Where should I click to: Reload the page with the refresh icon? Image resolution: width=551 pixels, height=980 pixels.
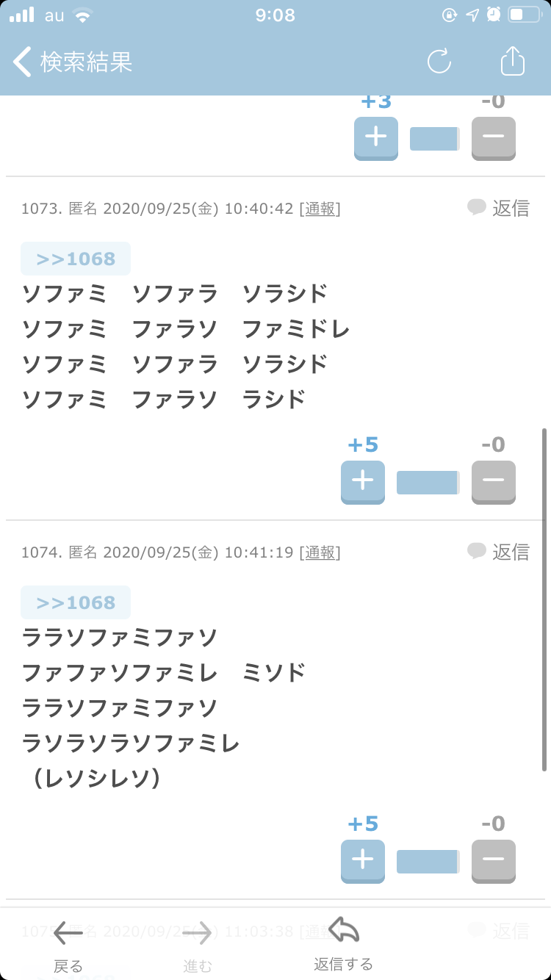(439, 61)
